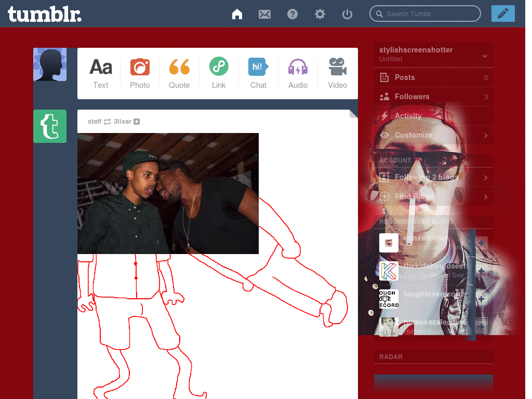Click the Untitled blog subtitle

391,59
